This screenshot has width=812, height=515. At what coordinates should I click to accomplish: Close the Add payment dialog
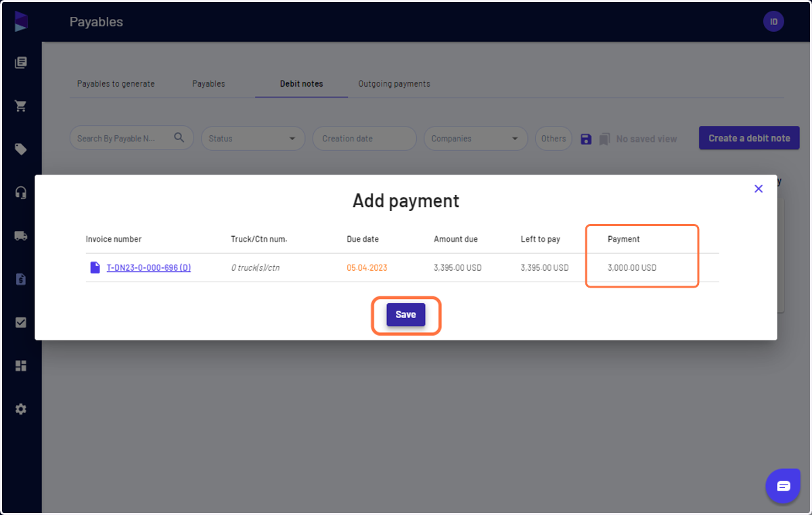(759, 189)
